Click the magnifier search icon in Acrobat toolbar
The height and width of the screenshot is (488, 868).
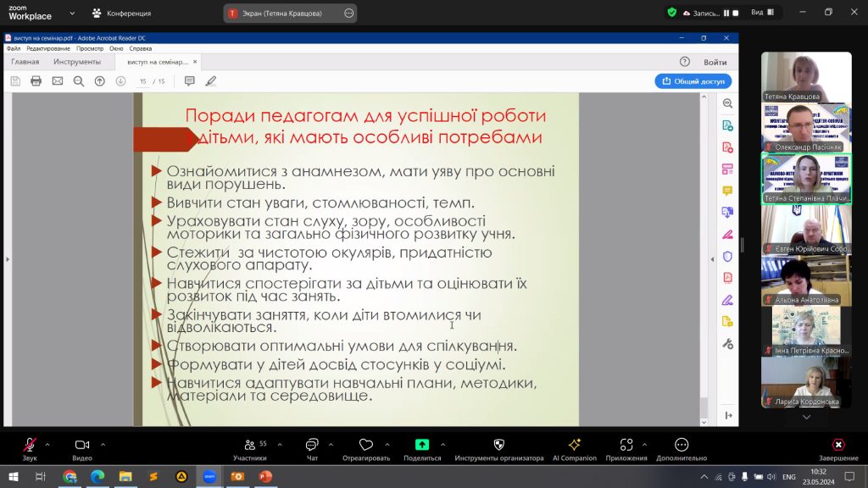[x=79, y=81]
